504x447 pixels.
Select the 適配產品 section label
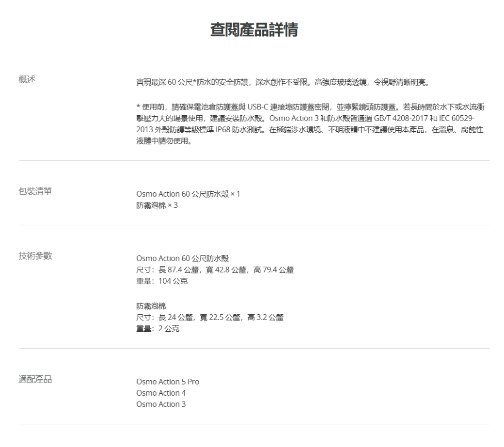click(35, 380)
